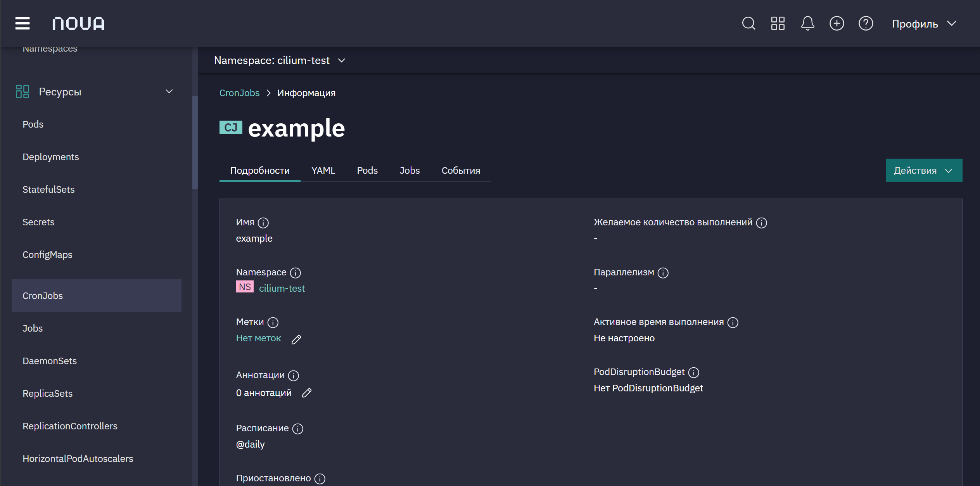
Task: Show info tooltip for Расписание
Action: [x=297, y=429]
